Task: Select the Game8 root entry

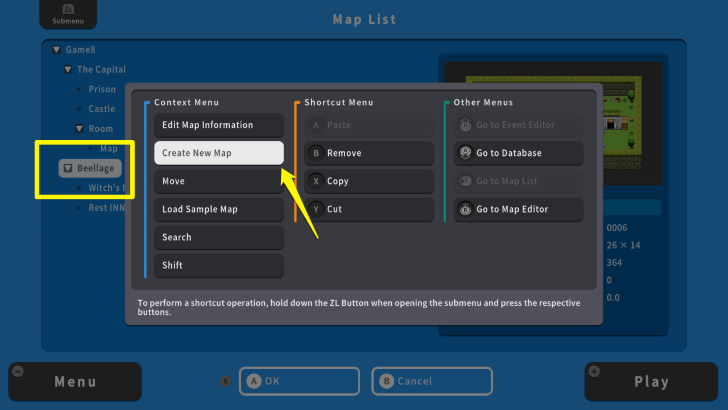Action: [80, 50]
